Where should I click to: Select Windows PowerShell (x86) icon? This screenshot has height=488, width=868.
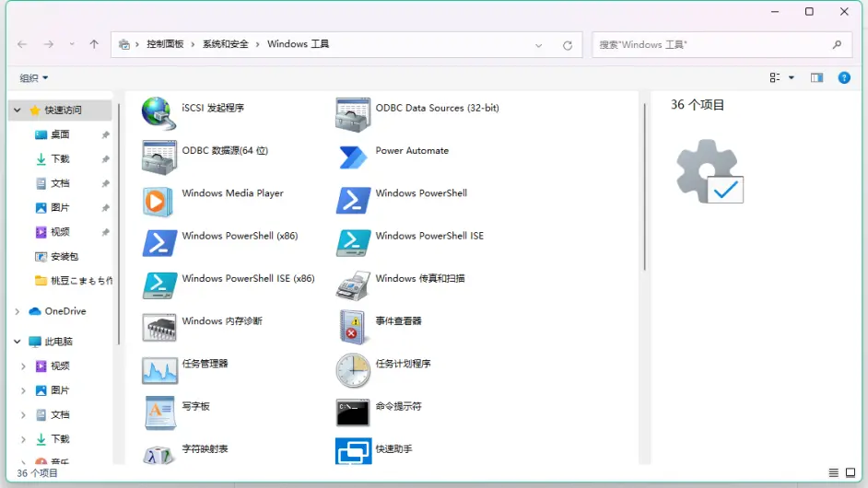pos(159,243)
